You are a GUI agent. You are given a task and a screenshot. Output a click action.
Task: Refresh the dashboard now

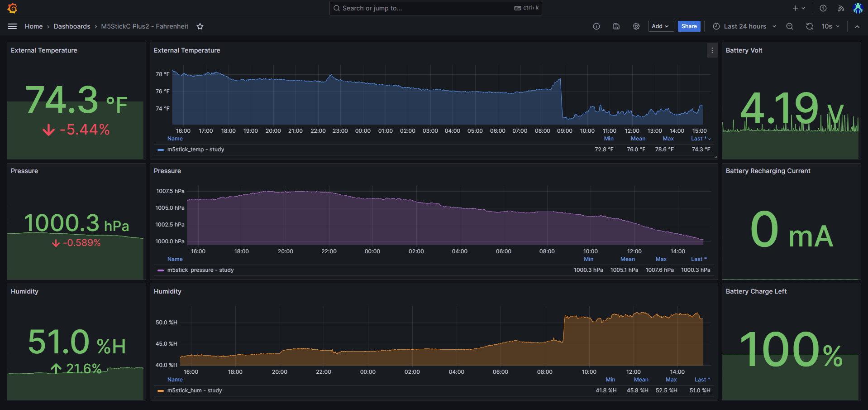tap(810, 26)
